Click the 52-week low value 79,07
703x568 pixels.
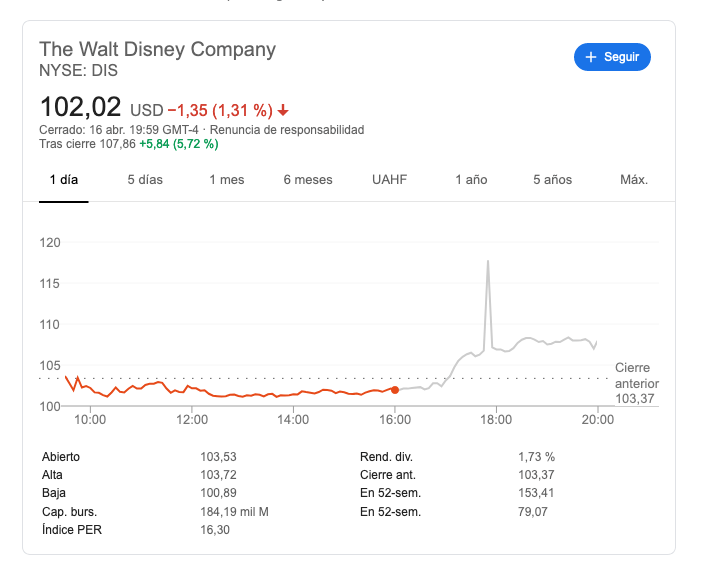[x=533, y=512]
